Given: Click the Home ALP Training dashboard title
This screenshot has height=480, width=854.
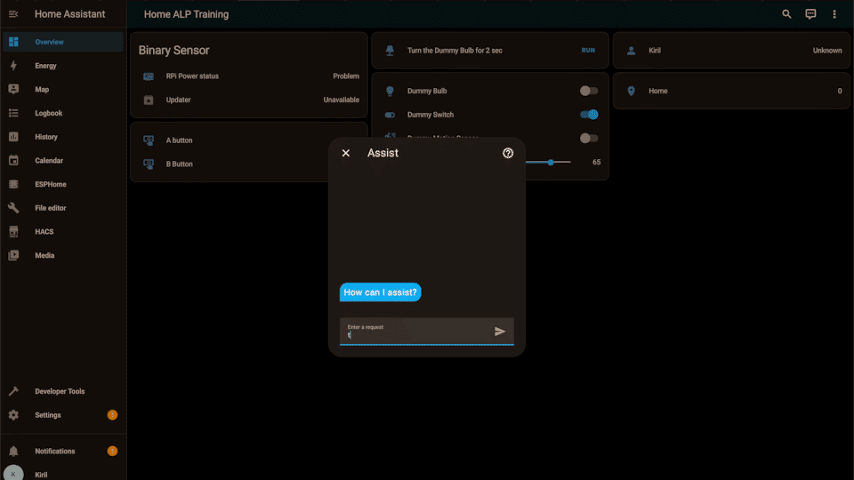Looking at the screenshot, I should click(x=186, y=14).
